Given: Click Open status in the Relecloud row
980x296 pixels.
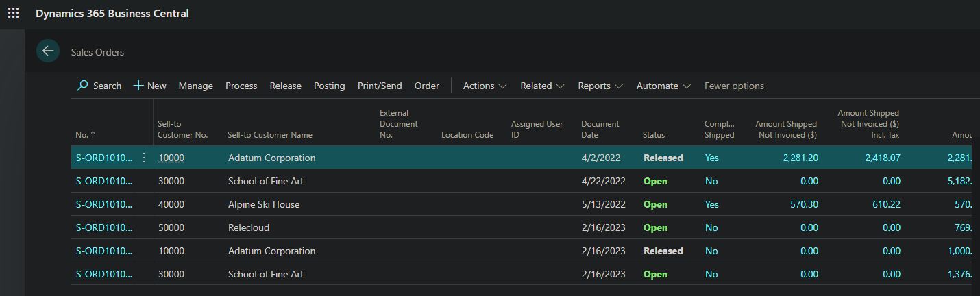Looking at the screenshot, I should click(x=656, y=227).
